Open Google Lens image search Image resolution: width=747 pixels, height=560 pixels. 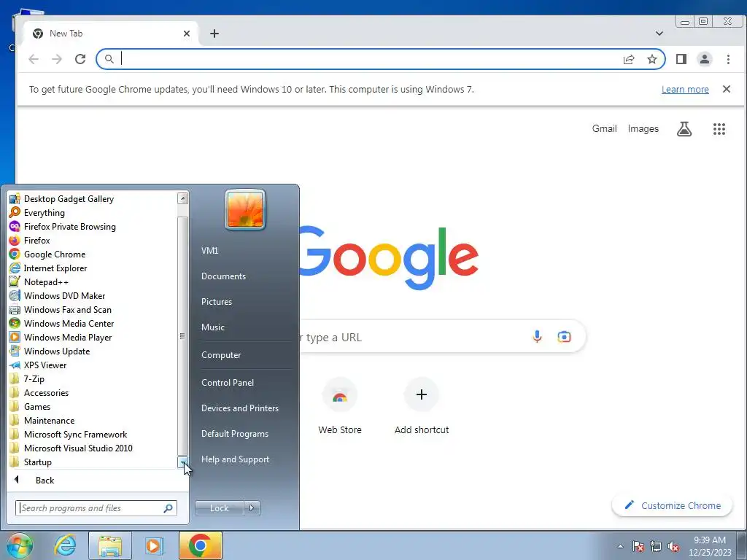(x=564, y=337)
